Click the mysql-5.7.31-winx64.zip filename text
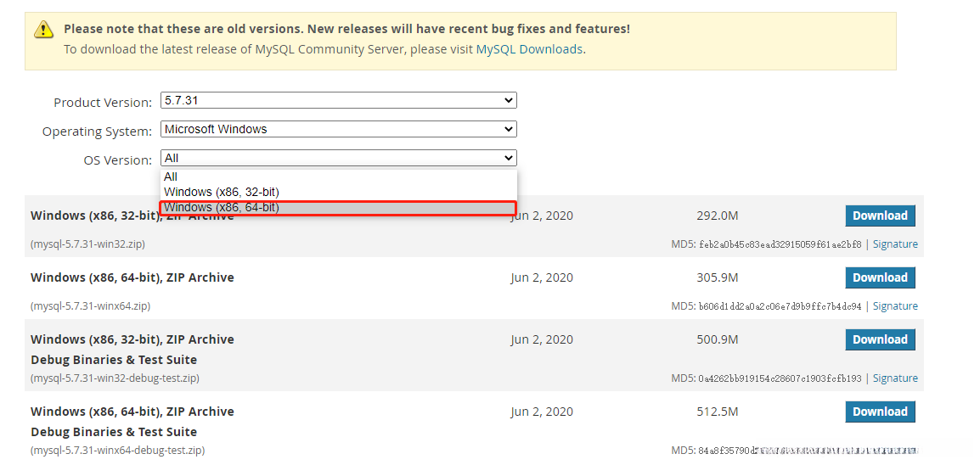 tap(91, 306)
